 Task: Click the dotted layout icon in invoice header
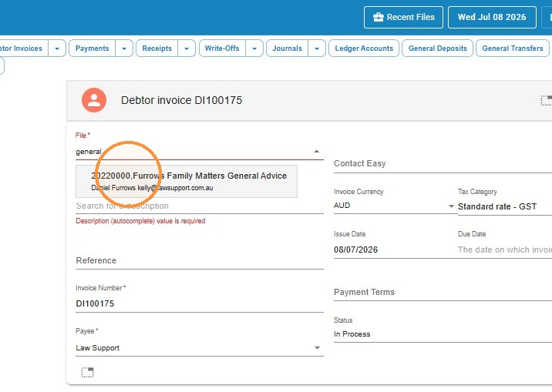coord(547,100)
